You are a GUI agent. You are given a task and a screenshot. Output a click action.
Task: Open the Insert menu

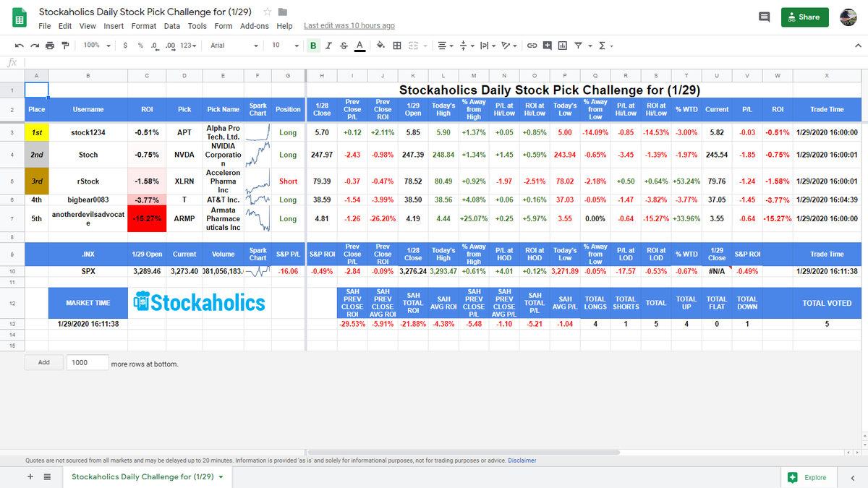[x=114, y=26]
